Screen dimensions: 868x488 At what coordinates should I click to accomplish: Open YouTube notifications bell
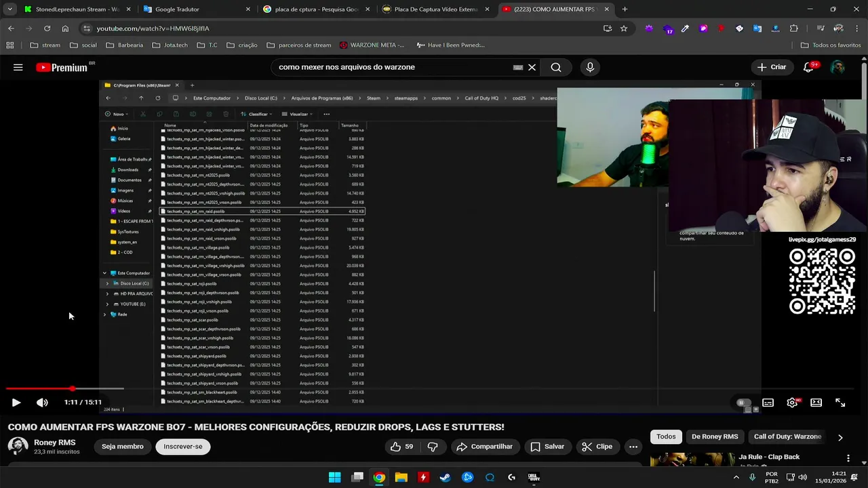(x=808, y=67)
